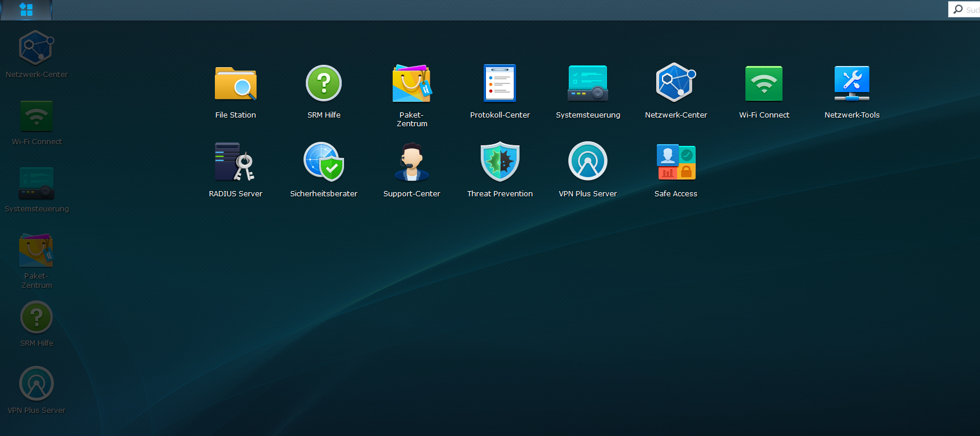Open File Station from the main menu
The width and height of the screenshot is (980, 436).
[x=235, y=85]
